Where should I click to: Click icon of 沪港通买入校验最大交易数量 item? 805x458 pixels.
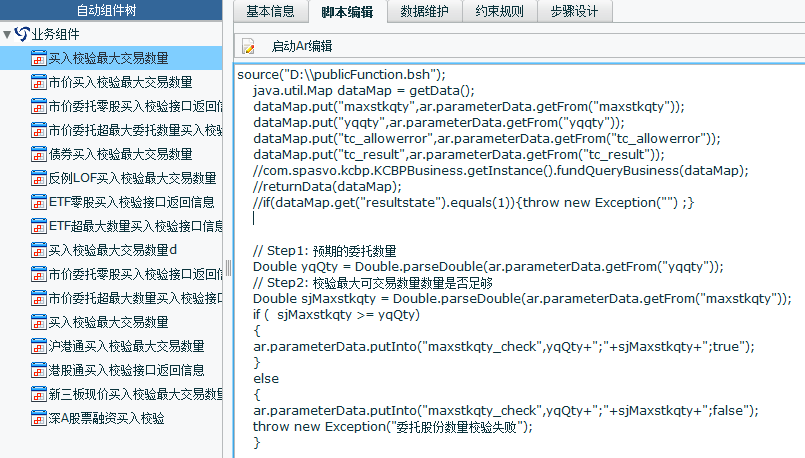tap(39, 347)
